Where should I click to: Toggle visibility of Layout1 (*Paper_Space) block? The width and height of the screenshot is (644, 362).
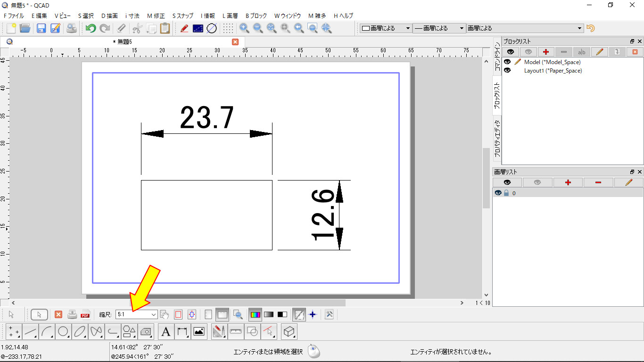click(x=507, y=70)
